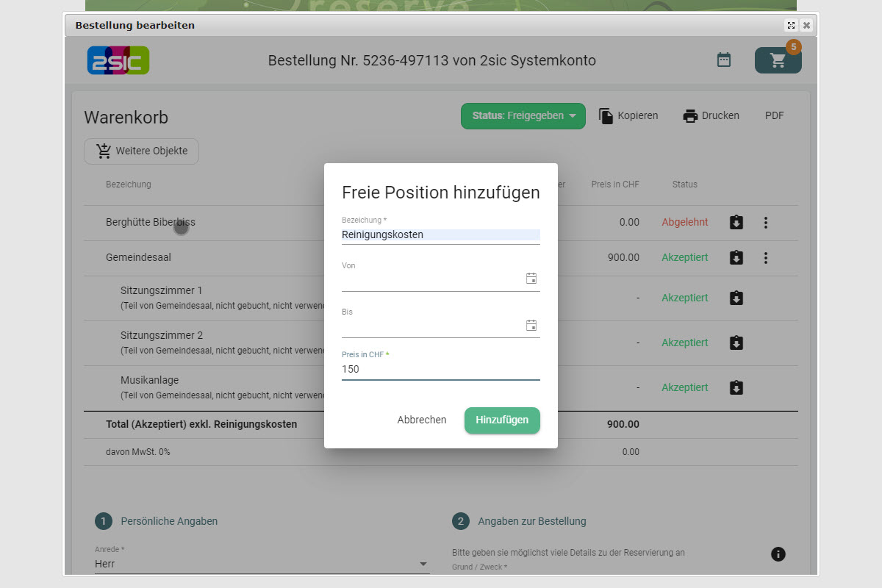
Task: Click the Kopieren button
Action: [628, 116]
